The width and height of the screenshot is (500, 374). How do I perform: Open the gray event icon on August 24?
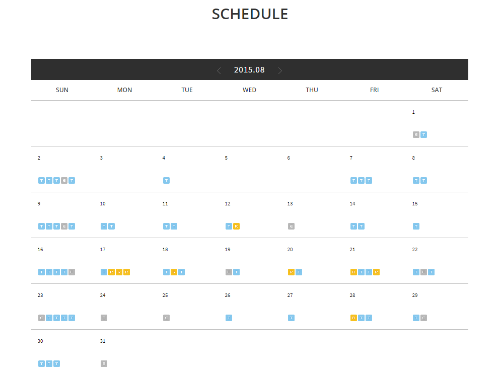tap(104, 318)
